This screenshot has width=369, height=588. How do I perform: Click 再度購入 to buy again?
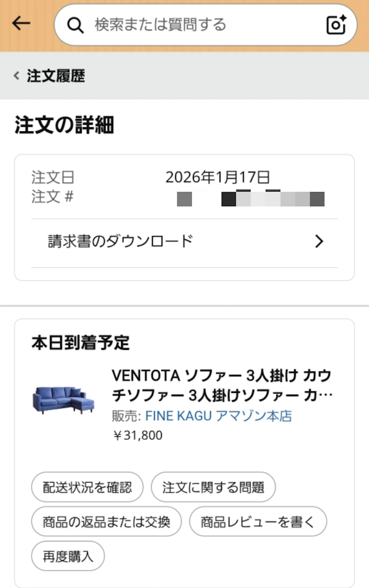point(68,556)
